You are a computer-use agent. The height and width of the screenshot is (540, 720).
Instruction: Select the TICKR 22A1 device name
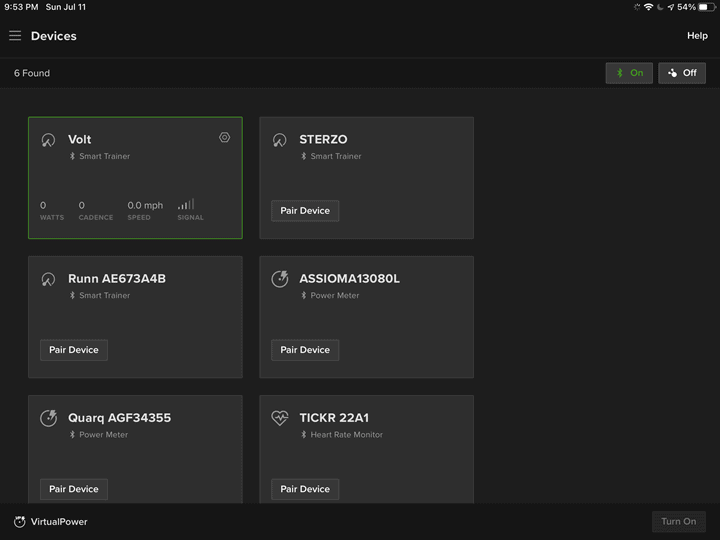click(x=334, y=418)
